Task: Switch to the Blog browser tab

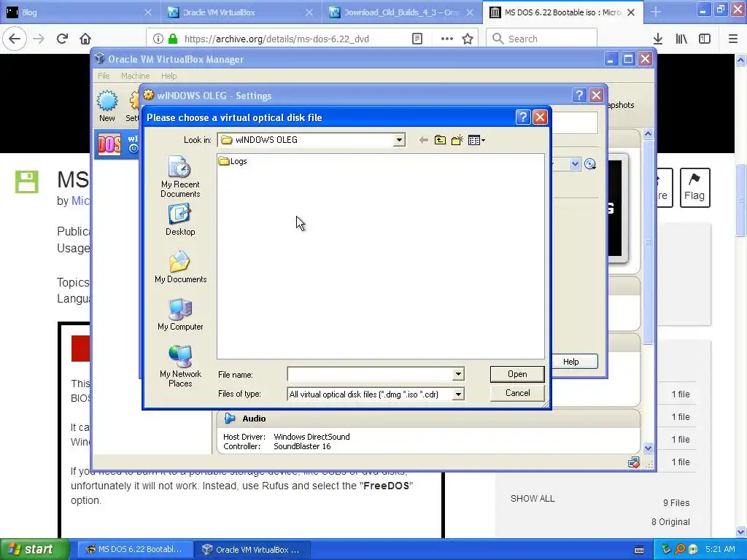Action: coord(80,12)
